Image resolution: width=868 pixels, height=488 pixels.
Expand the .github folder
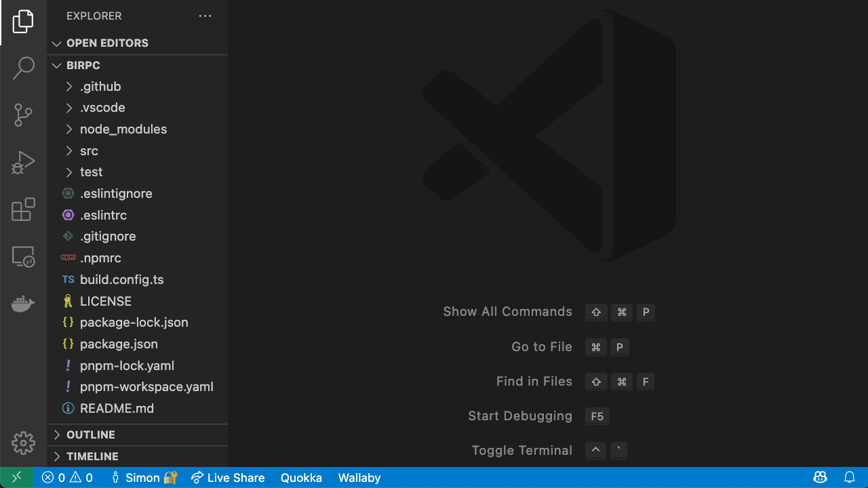tap(137, 86)
